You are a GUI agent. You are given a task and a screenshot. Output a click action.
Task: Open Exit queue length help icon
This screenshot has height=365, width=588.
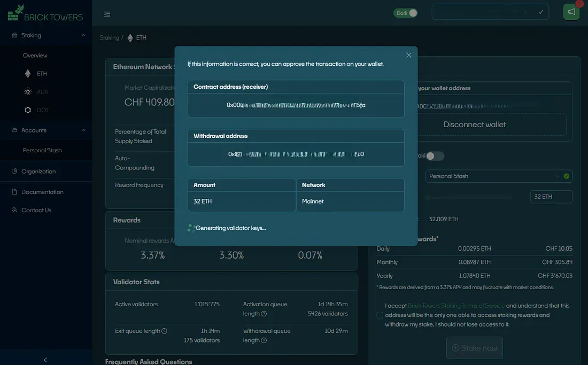tap(164, 331)
